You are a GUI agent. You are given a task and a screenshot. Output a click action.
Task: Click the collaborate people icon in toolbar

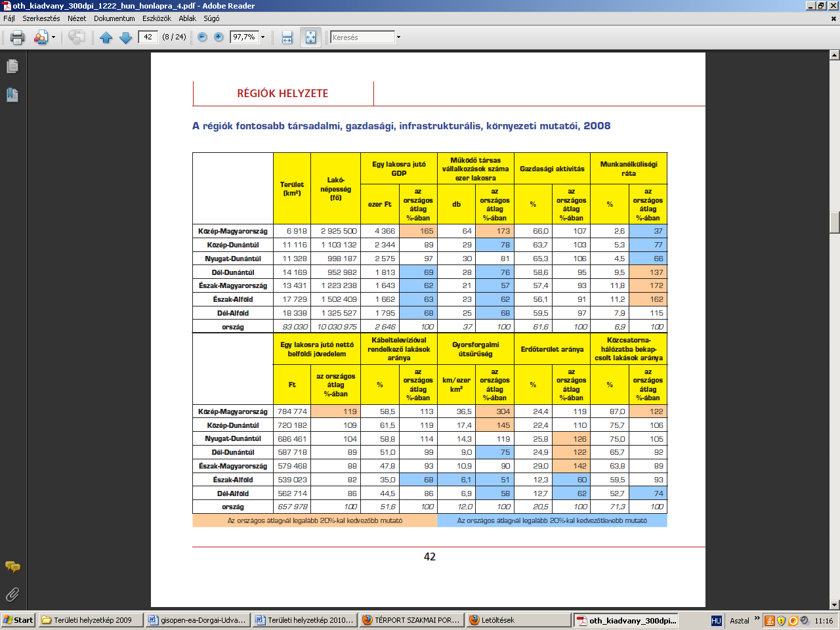coord(41,37)
